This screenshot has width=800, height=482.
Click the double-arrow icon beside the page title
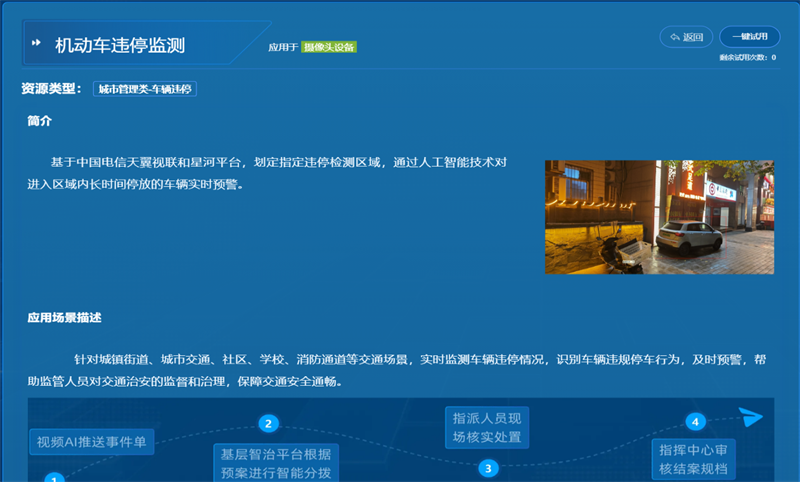(x=37, y=44)
